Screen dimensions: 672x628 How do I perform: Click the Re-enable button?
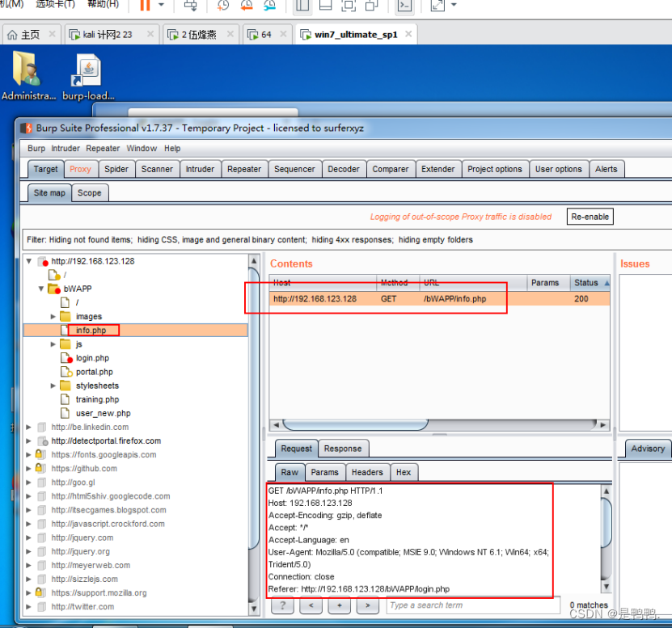click(x=590, y=217)
